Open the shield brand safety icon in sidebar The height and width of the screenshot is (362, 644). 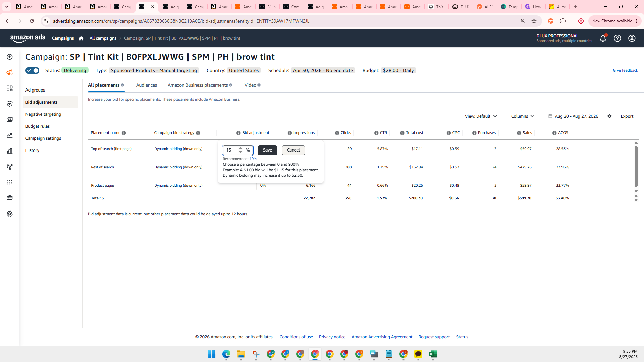pos(10,104)
